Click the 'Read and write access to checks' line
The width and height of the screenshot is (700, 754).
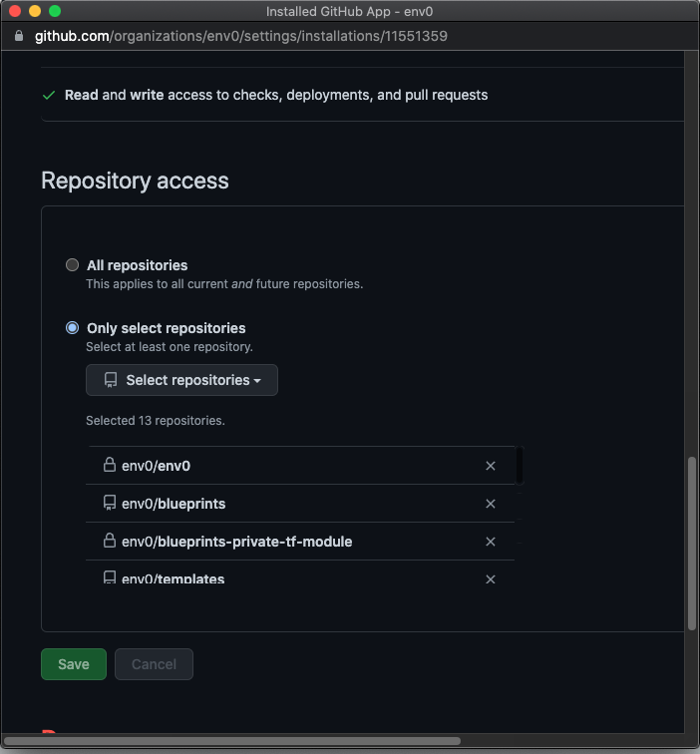coord(276,95)
